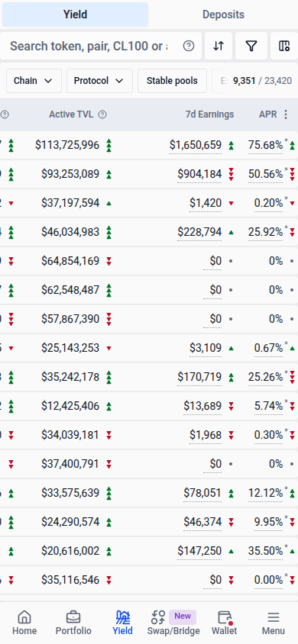Sort by APR column header

pyautogui.click(x=268, y=114)
